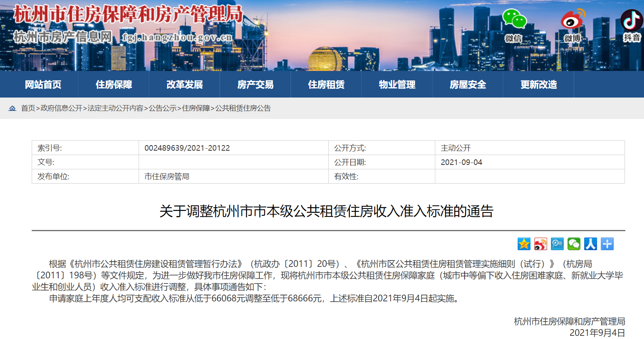
Task: Click the home icon in the breadcrumb
Action: [13, 108]
